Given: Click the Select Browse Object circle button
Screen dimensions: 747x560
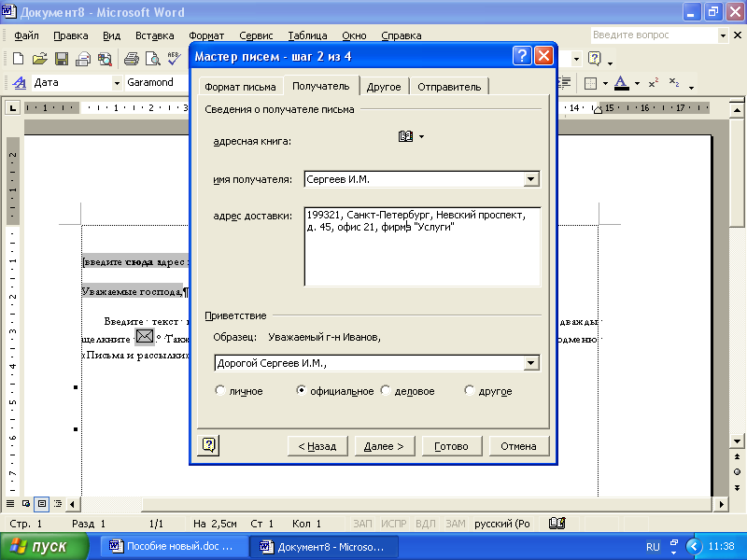Looking at the screenshot, I should (x=737, y=472).
